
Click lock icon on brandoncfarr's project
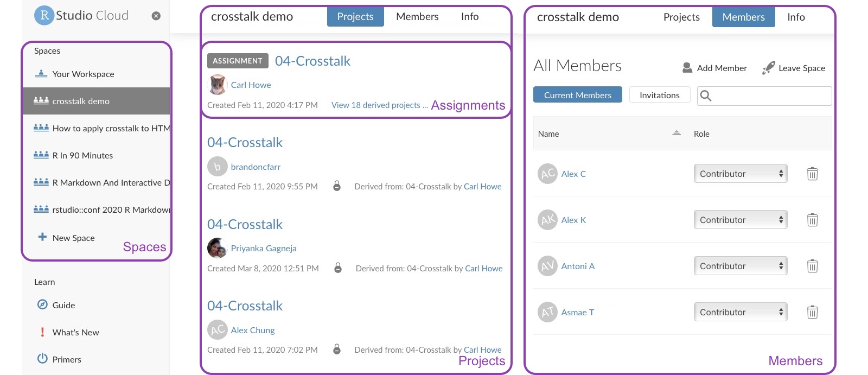coord(337,186)
